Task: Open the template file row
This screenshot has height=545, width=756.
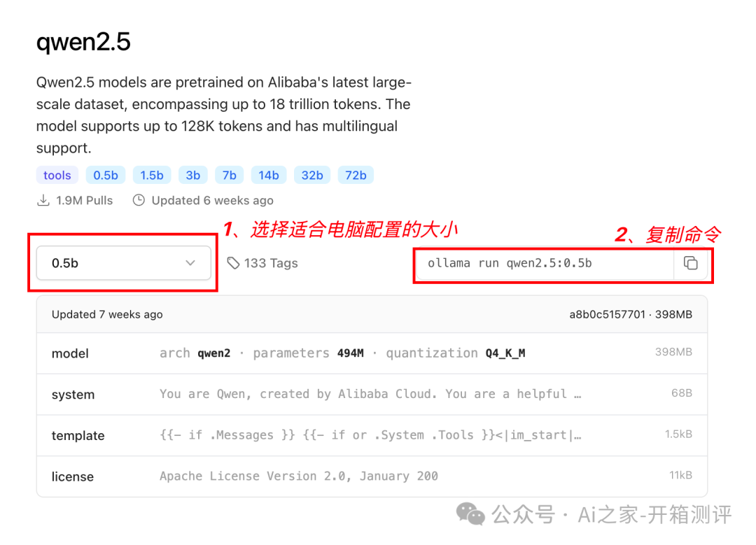Action: [x=372, y=435]
